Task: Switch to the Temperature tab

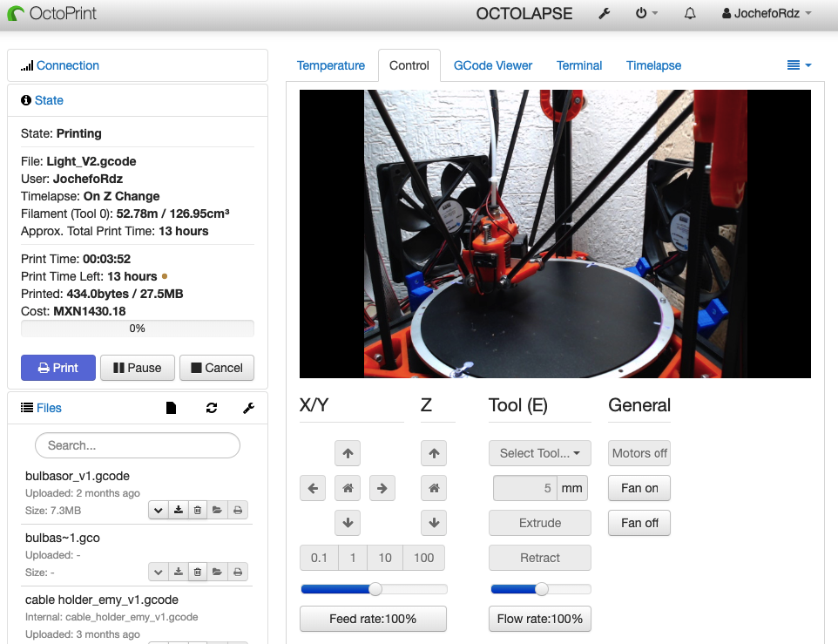Action: tap(331, 65)
